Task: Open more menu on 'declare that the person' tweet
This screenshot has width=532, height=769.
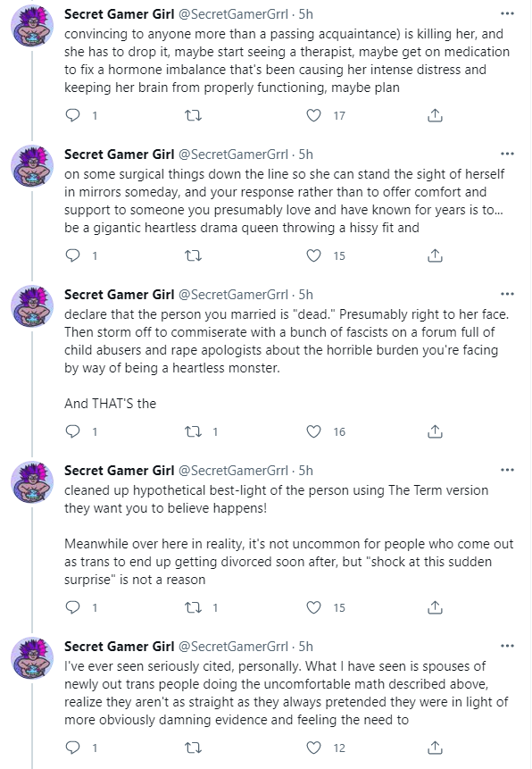Action: coord(507,294)
